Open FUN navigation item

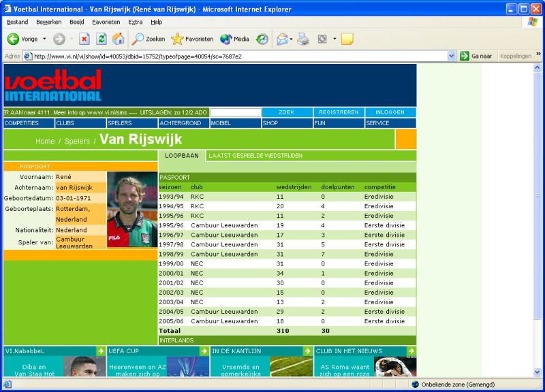point(339,123)
